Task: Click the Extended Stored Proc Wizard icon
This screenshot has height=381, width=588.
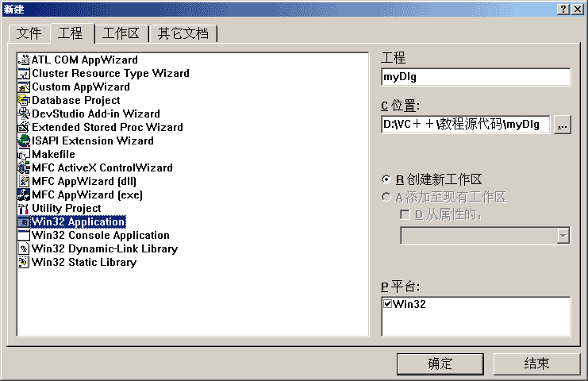Action: click(24, 128)
